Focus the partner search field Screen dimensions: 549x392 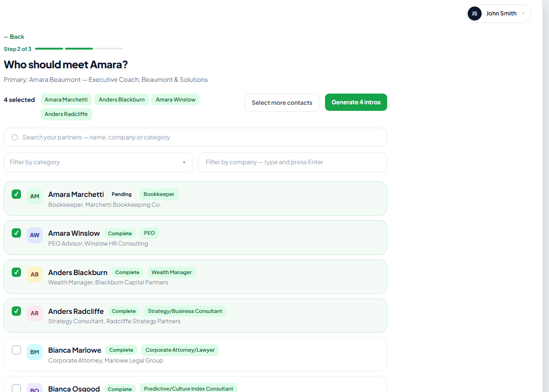coord(195,138)
